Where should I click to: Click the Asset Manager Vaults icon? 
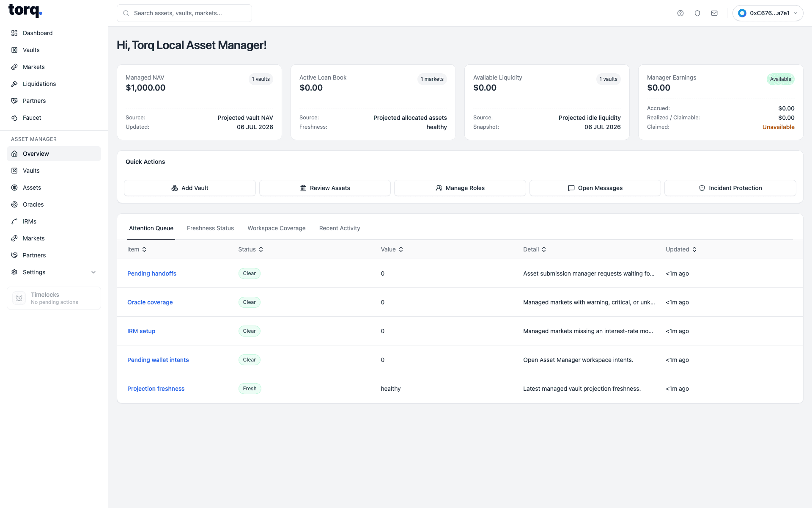click(x=14, y=171)
